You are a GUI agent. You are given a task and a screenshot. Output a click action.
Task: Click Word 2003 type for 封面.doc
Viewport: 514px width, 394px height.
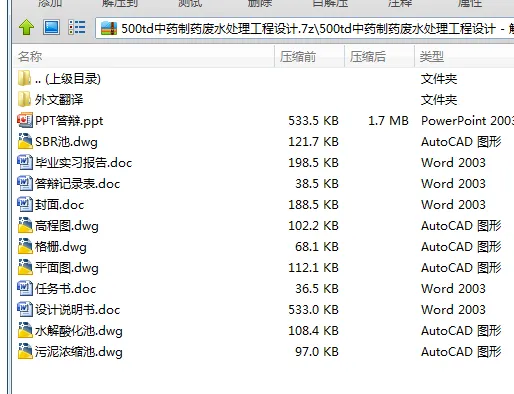pyautogui.click(x=453, y=205)
